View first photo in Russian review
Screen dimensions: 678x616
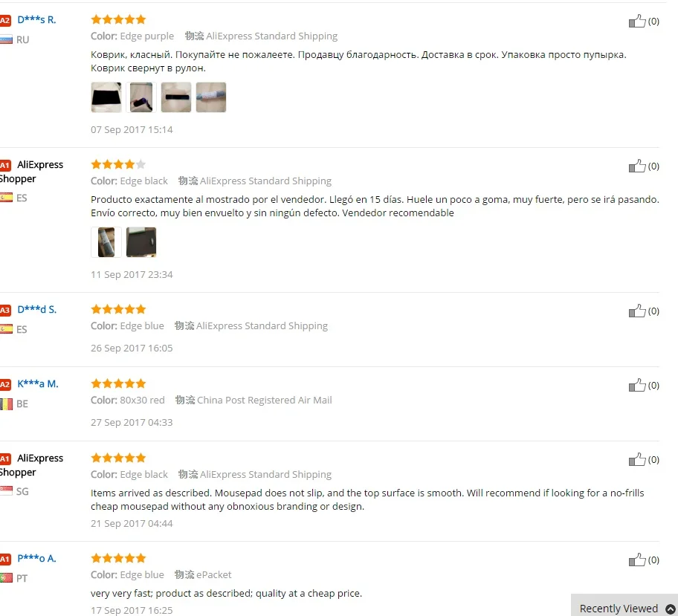tap(106, 97)
